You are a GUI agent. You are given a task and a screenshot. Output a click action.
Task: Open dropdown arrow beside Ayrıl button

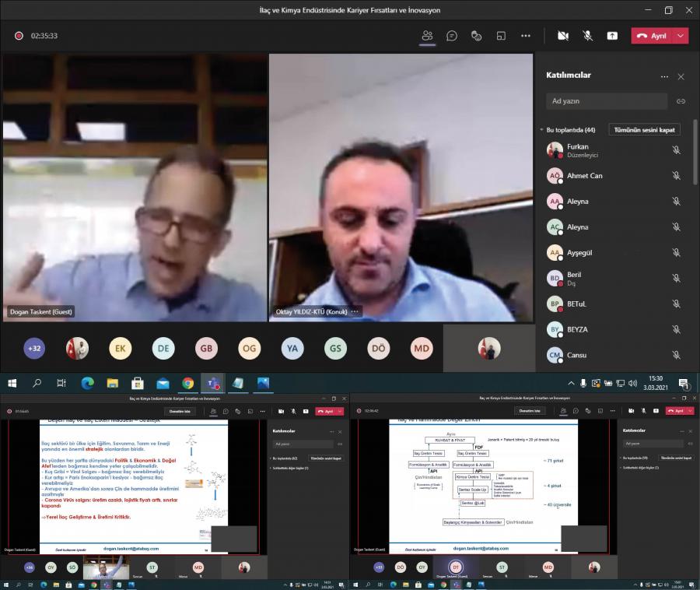681,36
